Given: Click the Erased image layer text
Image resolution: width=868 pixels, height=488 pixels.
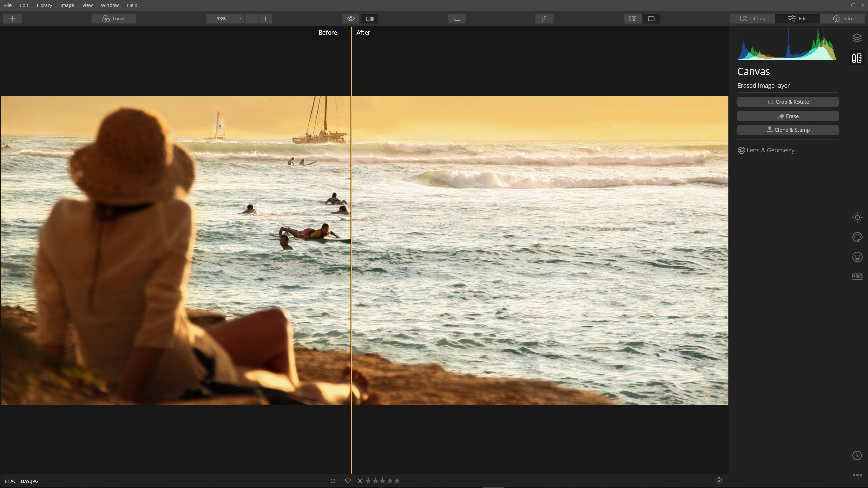Looking at the screenshot, I should click(x=764, y=86).
